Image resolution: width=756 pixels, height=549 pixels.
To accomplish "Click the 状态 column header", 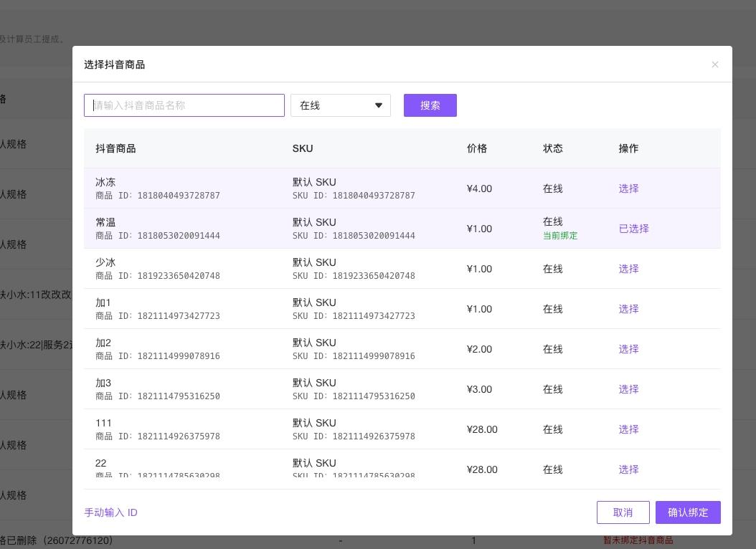I will click(552, 148).
